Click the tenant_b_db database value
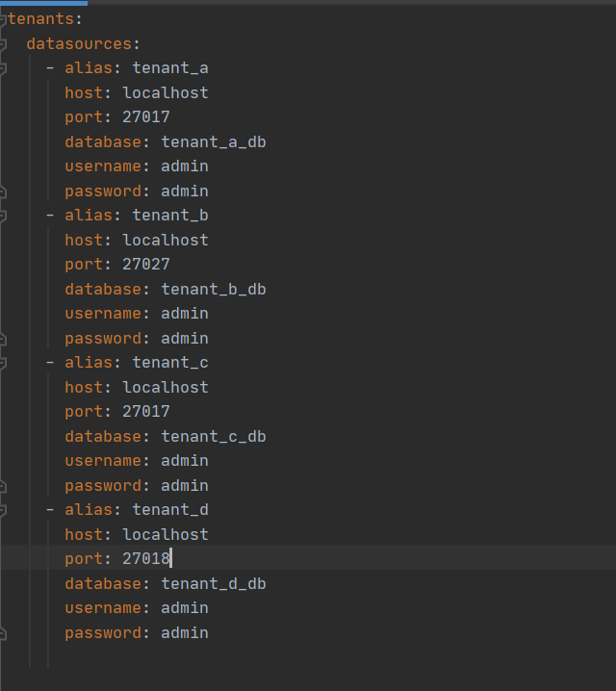This screenshot has height=691, width=616. 213,290
